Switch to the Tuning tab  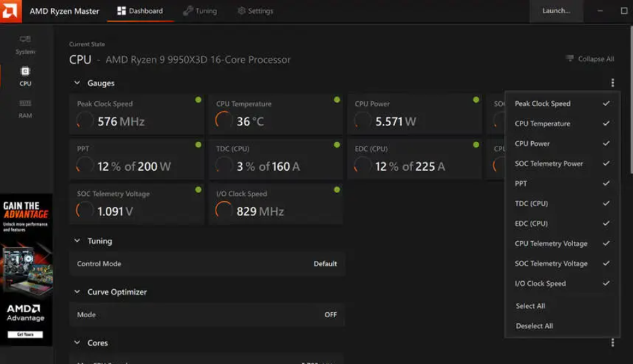click(x=200, y=11)
